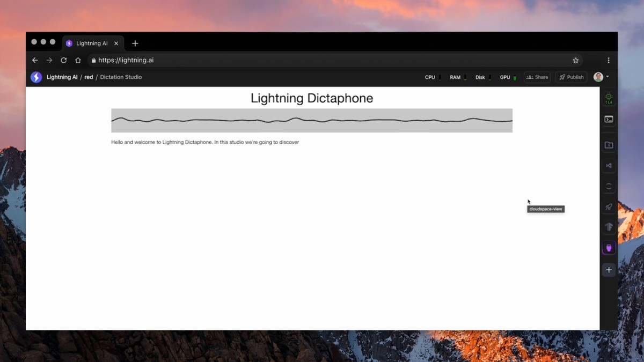Image resolution: width=644 pixels, height=362 pixels.
Task: Publish the studio with the Publish button
Action: [571, 77]
